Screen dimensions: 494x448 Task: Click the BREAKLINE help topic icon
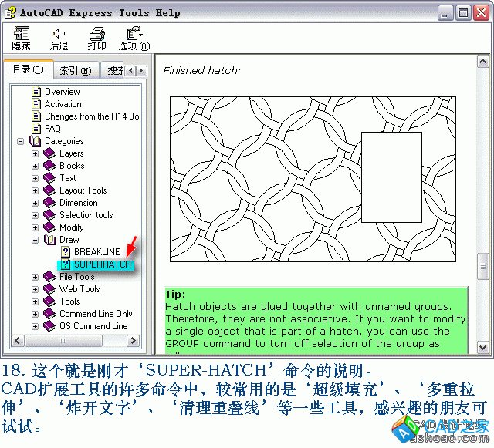[x=66, y=252]
